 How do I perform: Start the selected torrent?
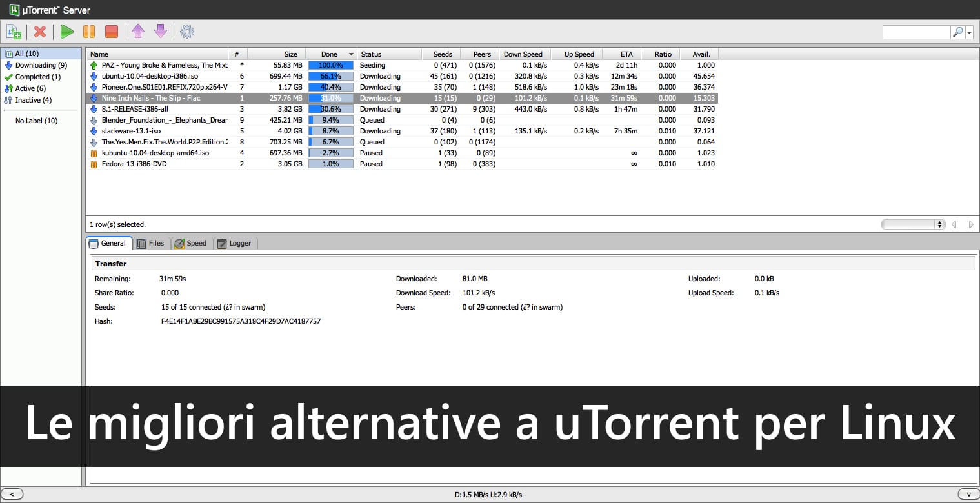point(66,31)
